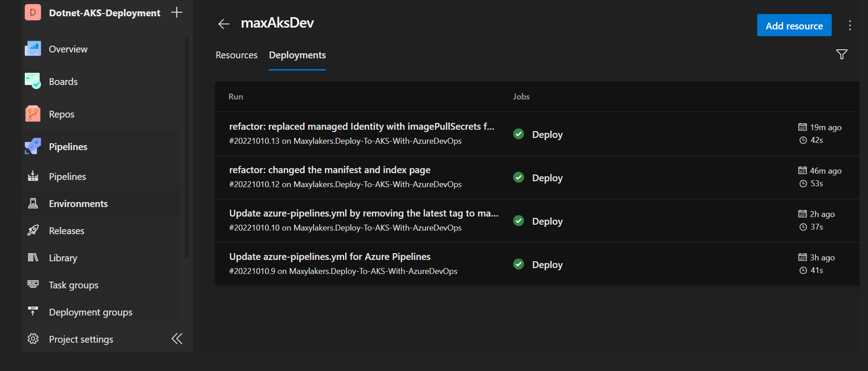Open Releases via rocket icon

pyautogui.click(x=33, y=230)
